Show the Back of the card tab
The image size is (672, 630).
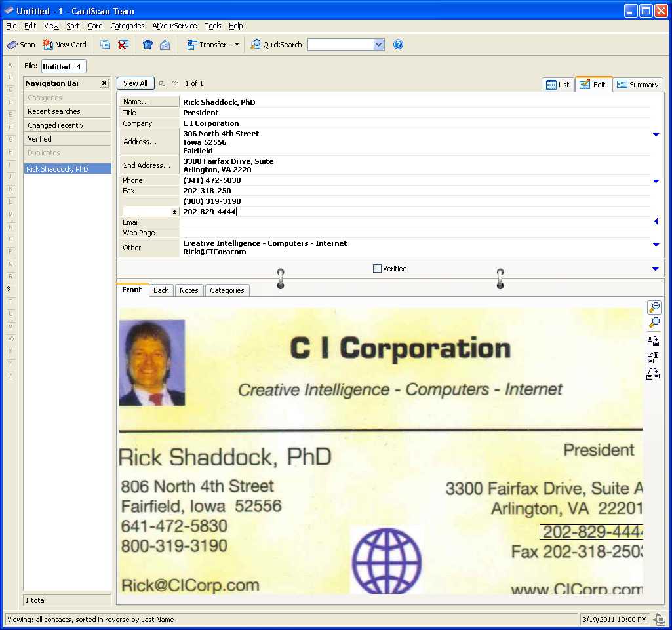[x=161, y=290]
